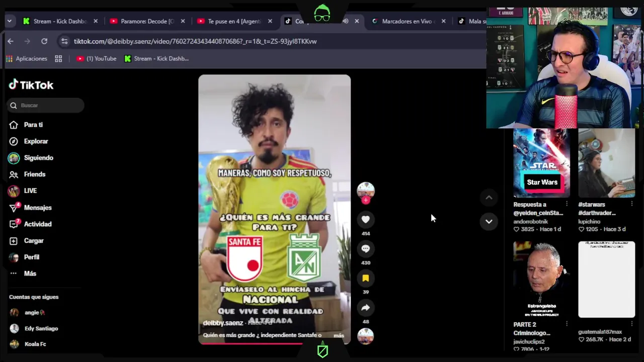Viewport: 644px width, 362px height.
Task: Click the TikTok URL address bar
Action: 195,41
